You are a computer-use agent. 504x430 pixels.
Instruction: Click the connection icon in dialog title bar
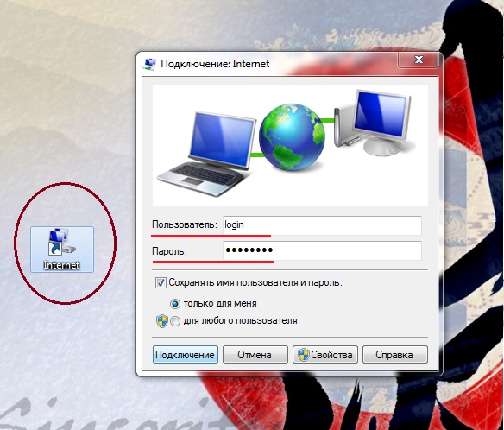point(149,64)
